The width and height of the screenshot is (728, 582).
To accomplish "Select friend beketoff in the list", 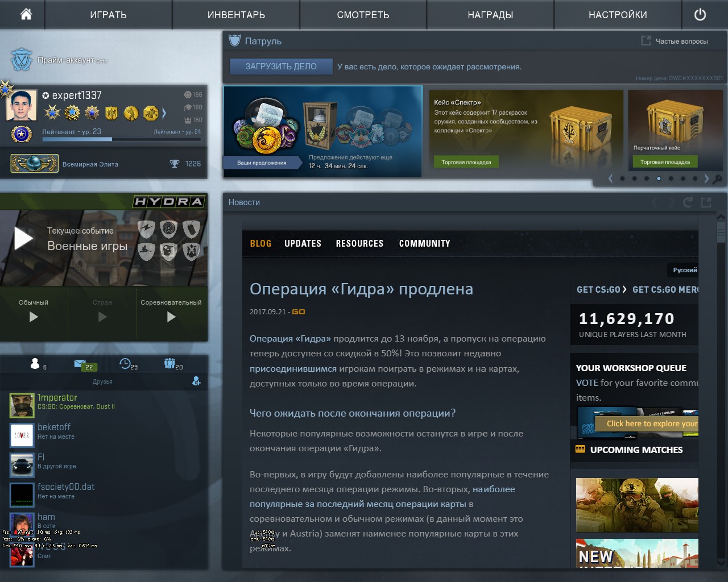I will (108, 435).
